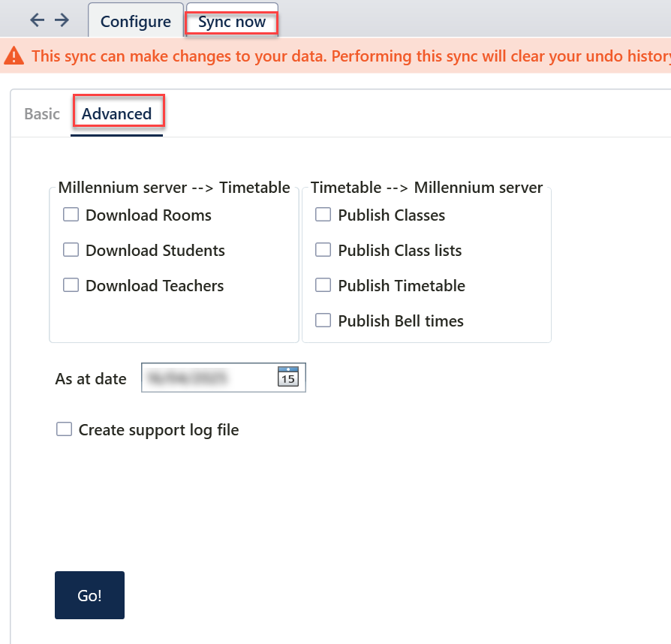Viewport: 671px width, 644px height.
Task: Click the As at date input field
Action: click(x=224, y=377)
